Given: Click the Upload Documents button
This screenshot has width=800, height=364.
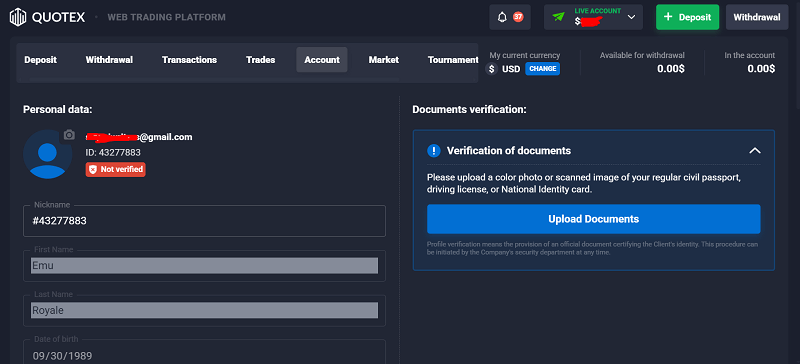Looking at the screenshot, I should coord(593,219).
